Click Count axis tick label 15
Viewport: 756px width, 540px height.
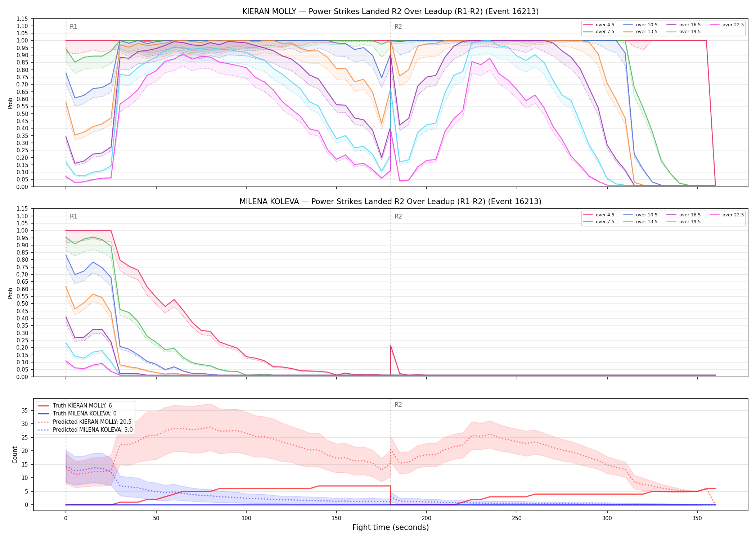click(25, 464)
